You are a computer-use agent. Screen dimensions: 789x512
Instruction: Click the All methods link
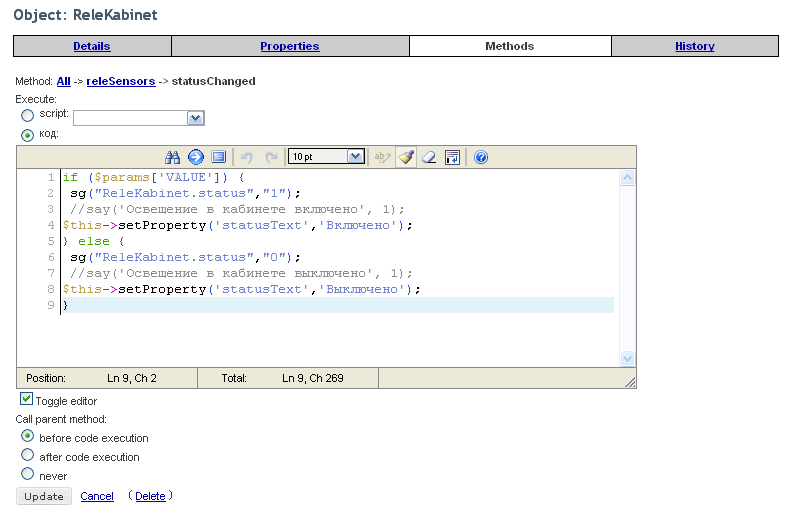(x=63, y=81)
